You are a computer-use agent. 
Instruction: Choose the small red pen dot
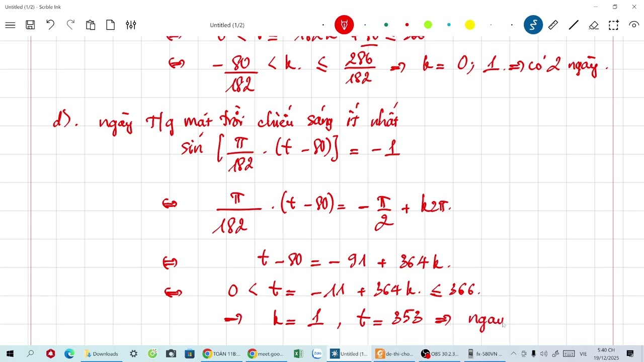click(407, 25)
